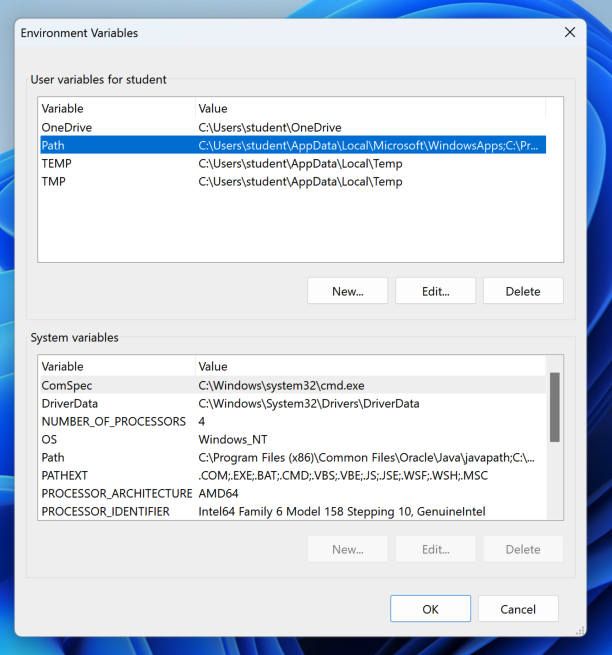Click the disabled Delete button under System variables

click(523, 549)
